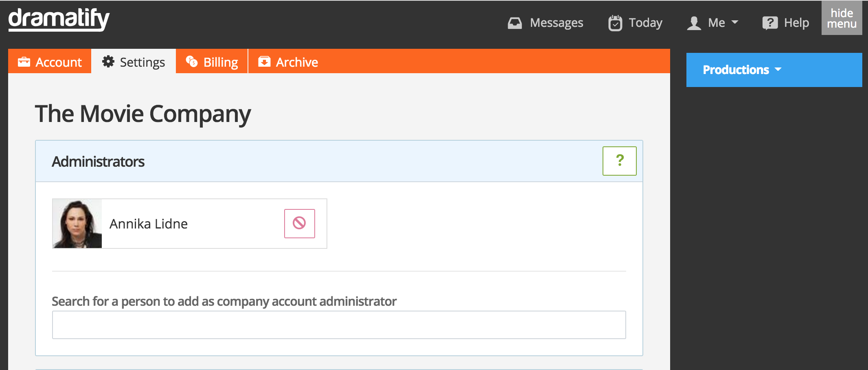868x370 pixels.
Task: Switch to the Archive tab
Action: tap(296, 62)
